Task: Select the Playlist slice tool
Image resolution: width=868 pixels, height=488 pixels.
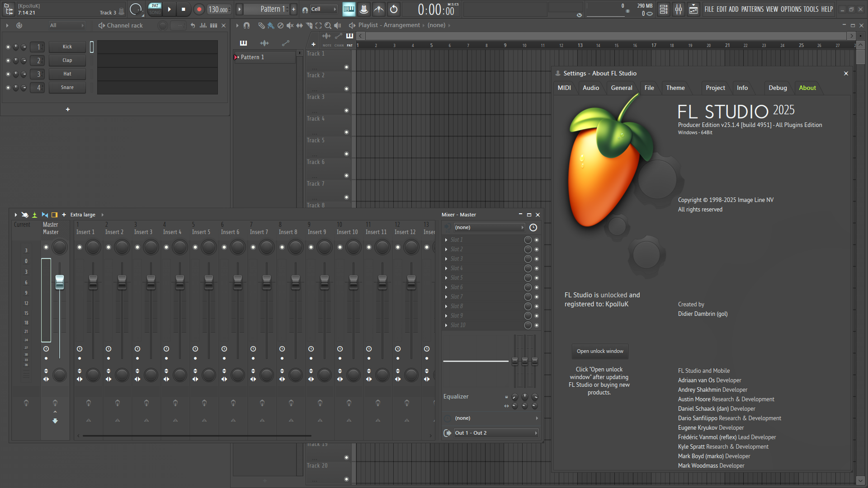Action: tap(309, 25)
